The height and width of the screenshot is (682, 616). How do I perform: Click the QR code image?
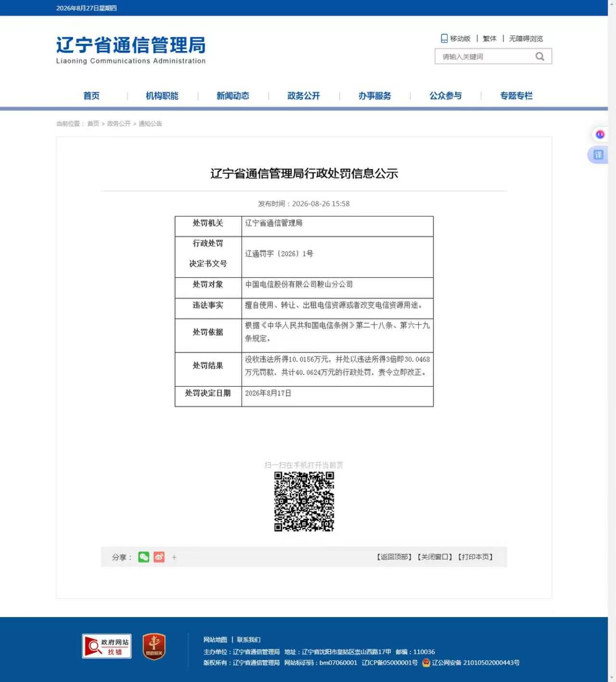point(304,501)
